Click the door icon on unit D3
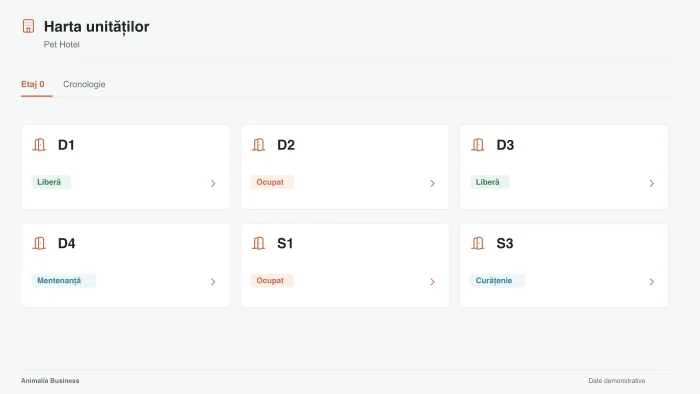The image size is (700, 394). coord(478,145)
